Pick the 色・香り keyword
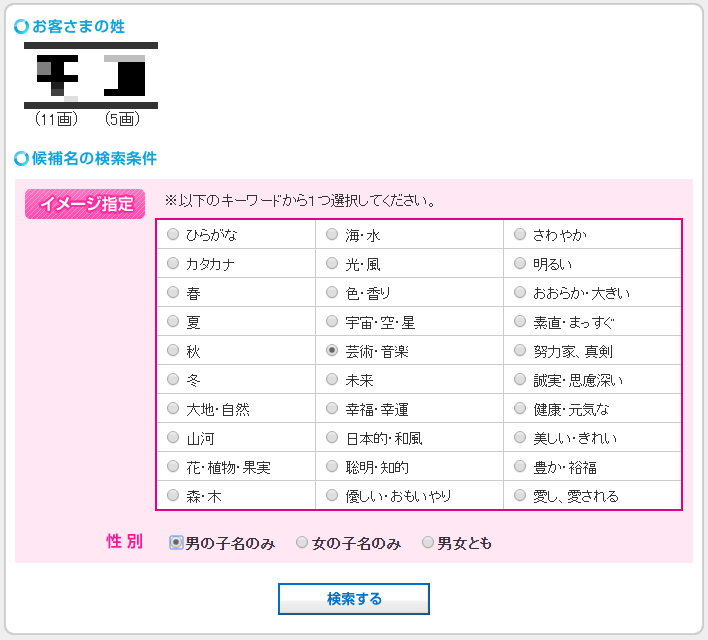Viewport: 708px width, 640px height. [332, 292]
